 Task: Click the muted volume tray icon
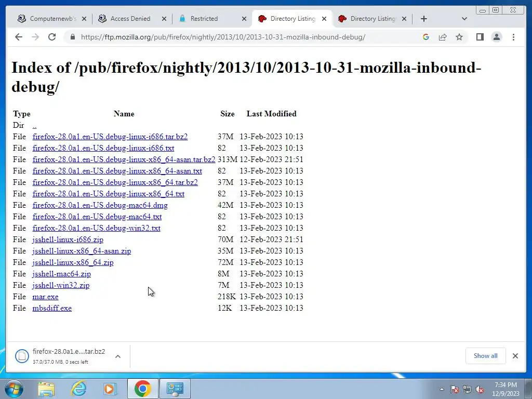click(480, 390)
